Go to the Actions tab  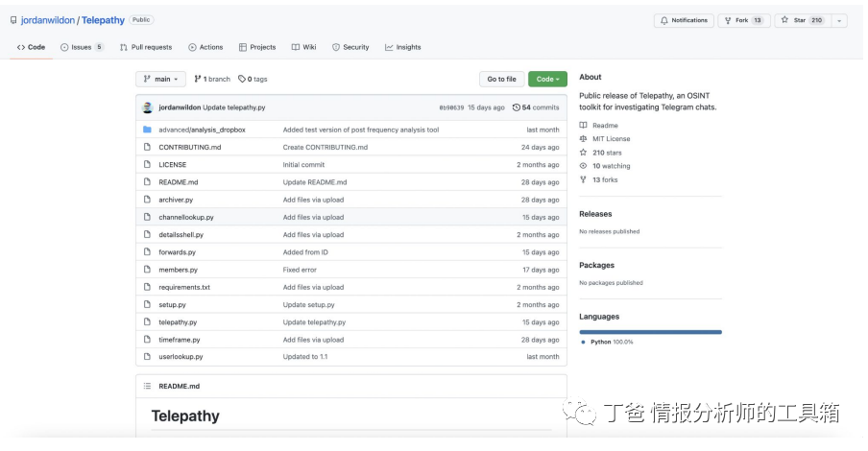[205, 48]
